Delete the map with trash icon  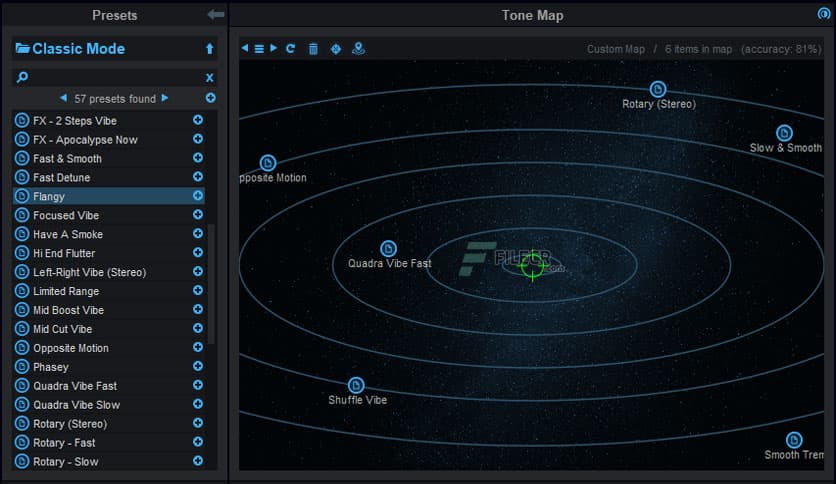pyautogui.click(x=314, y=49)
